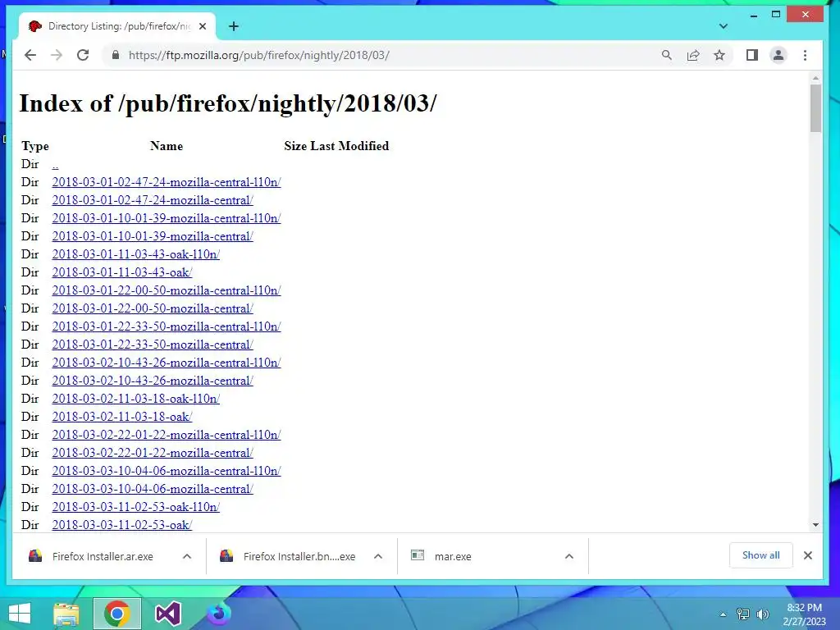Open parent directory link '..'
This screenshot has width=840, height=630.
(55, 164)
